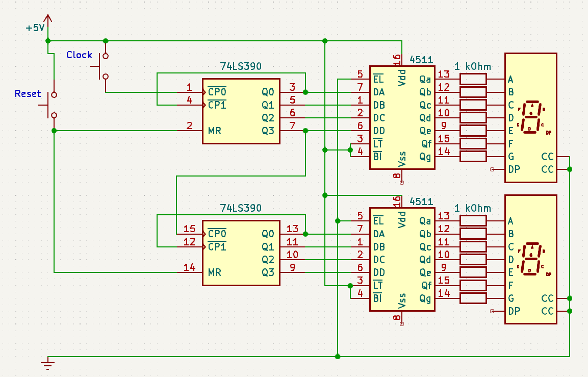Select the ground symbol at bottom left

(47, 363)
